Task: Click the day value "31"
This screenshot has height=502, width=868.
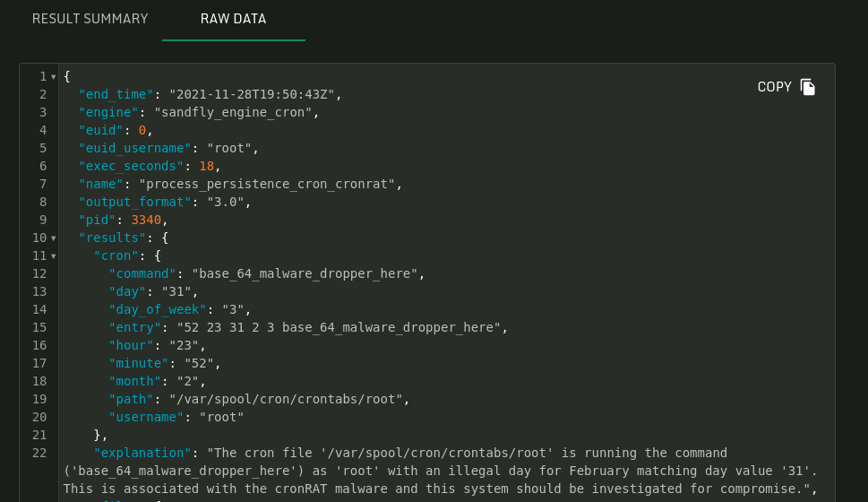Action: 176,291
